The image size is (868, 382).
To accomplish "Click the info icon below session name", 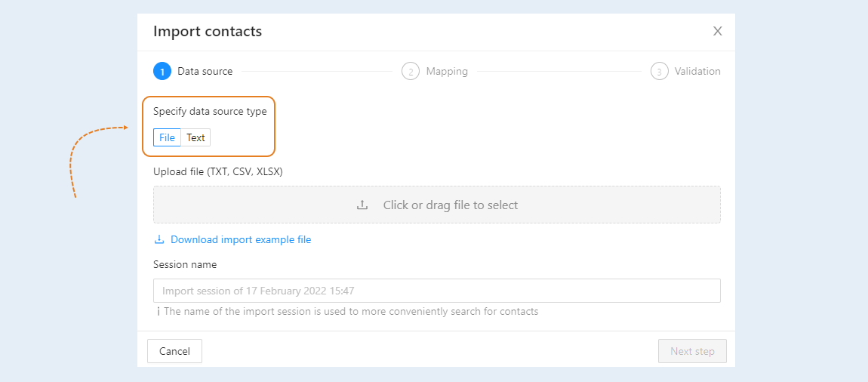I will click(159, 312).
